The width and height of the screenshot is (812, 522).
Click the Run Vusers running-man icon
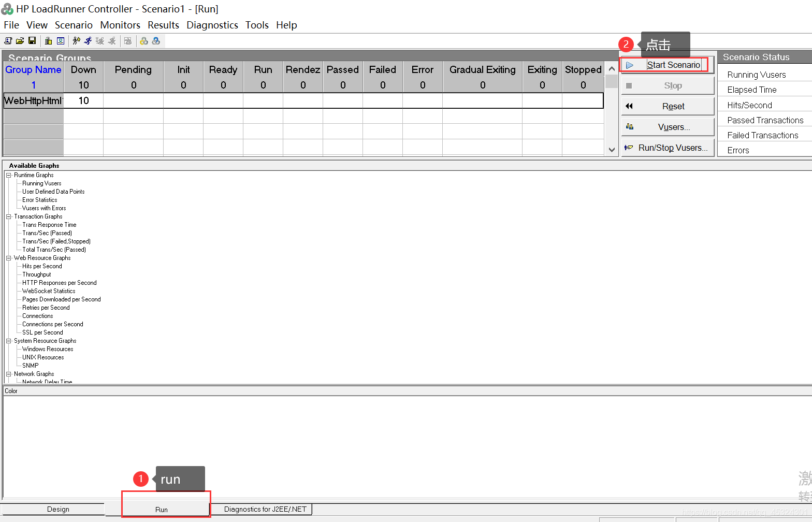[x=88, y=41]
